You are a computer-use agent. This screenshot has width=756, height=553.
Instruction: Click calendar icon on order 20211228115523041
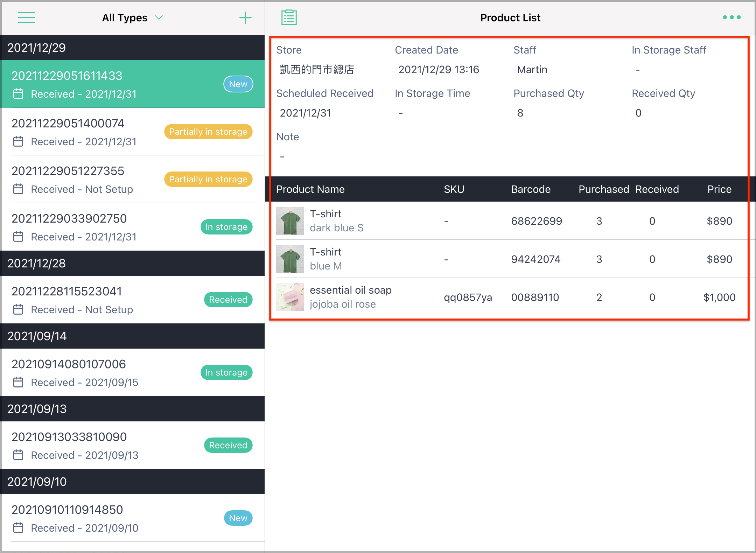[x=18, y=309]
